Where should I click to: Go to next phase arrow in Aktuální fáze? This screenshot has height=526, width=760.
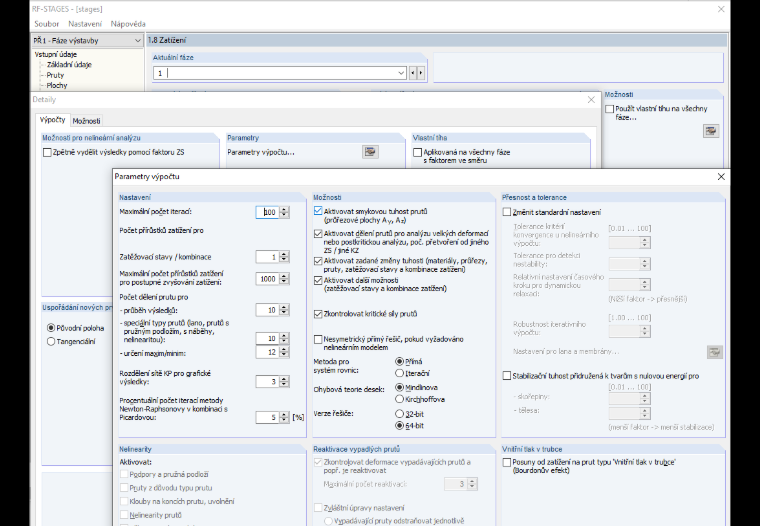point(420,73)
